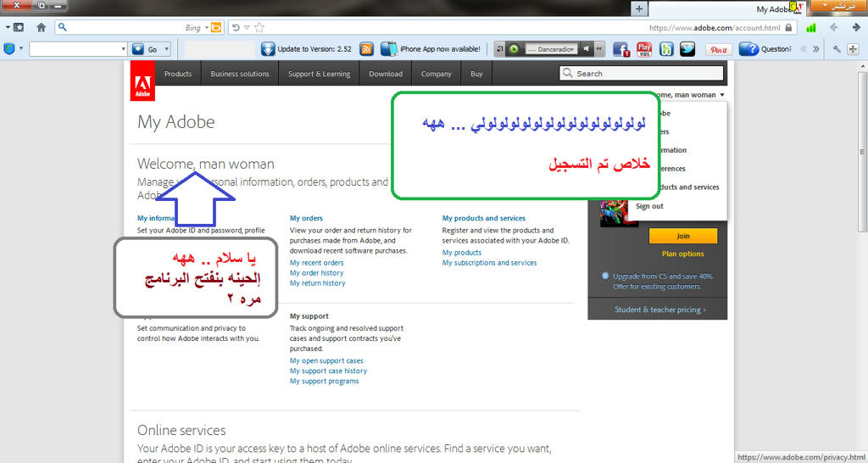The image size is (868, 463).
Task: Reload the page with the reload arrow
Action: coord(236,27)
